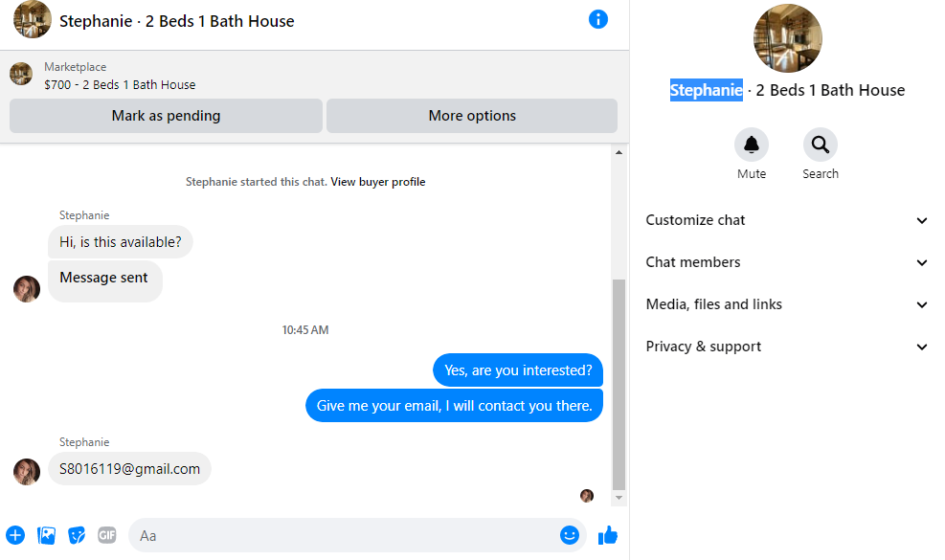Open More options for listing

point(472,116)
